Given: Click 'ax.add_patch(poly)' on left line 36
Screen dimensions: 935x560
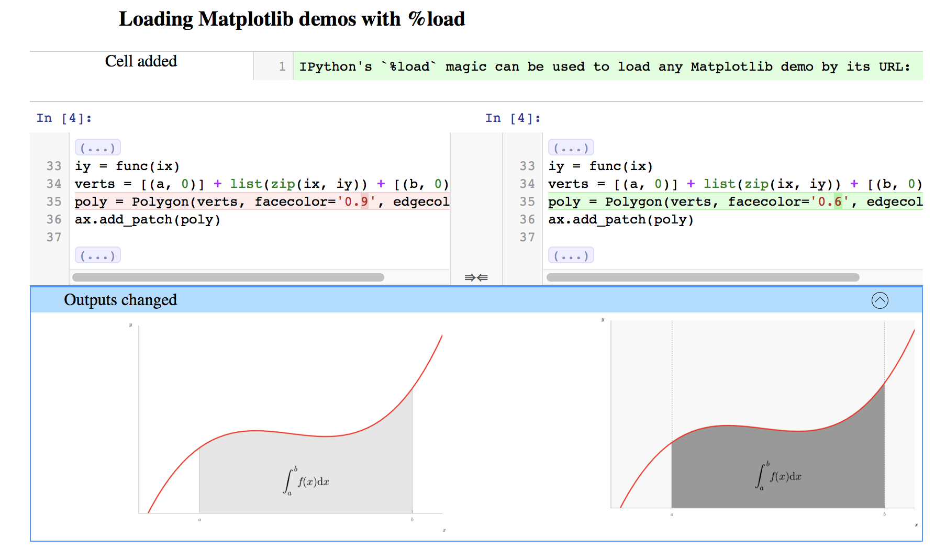Looking at the screenshot, I should tap(148, 219).
